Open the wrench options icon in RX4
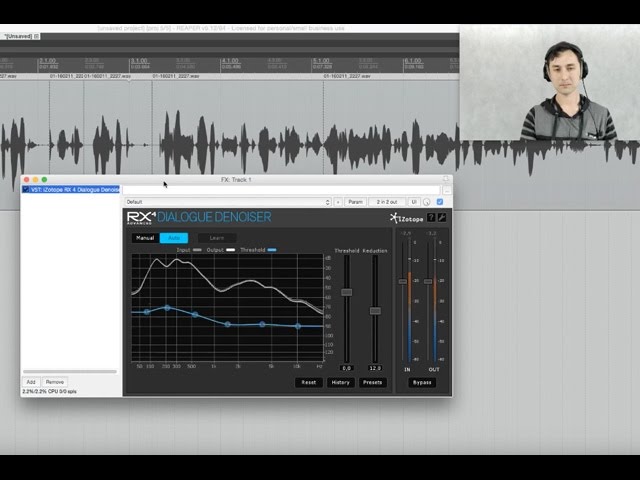Image resolution: width=640 pixels, height=480 pixels. 442,218
